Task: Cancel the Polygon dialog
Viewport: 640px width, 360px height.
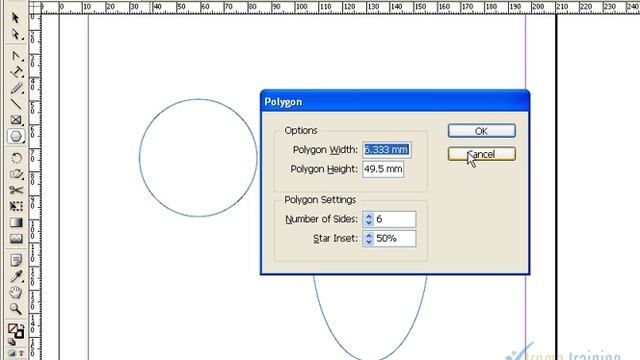Action: pos(482,154)
